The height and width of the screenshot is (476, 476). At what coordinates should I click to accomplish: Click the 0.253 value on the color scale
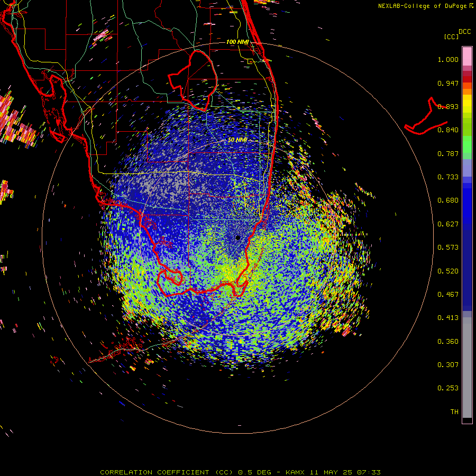pos(448,388)
